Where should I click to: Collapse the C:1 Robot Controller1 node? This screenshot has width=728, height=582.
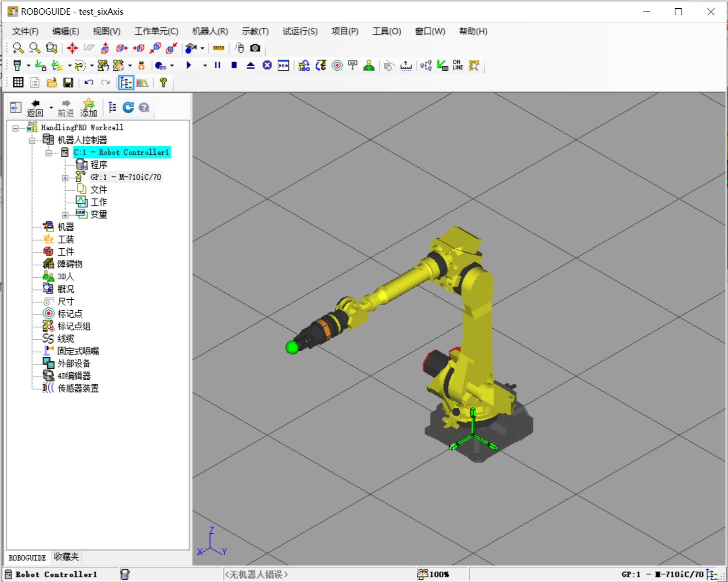point(49,153)
